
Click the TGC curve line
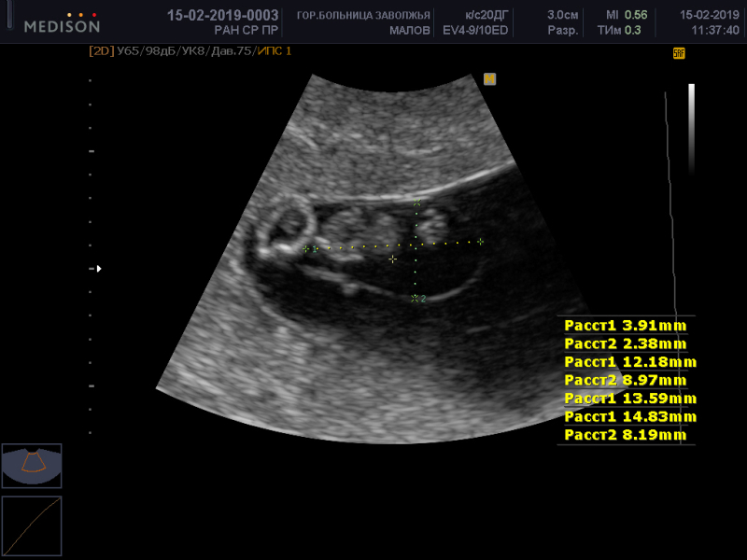(672, 267)
